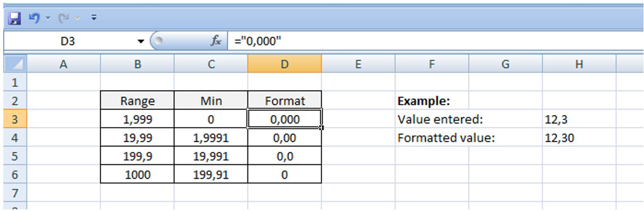Image resolution: width=644 pixels, height=211 pixels.
Task: Click Format cell showing 0,00
Action: (285, 138)
